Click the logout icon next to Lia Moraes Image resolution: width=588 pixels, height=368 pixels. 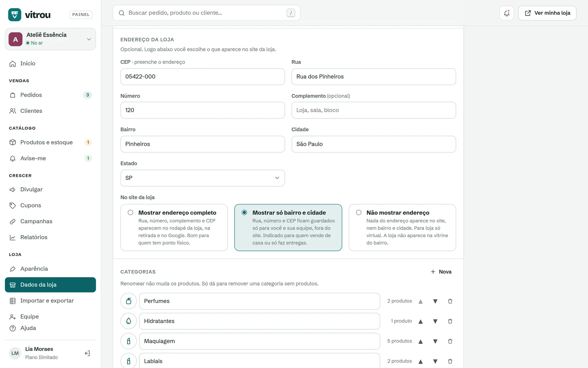tap(87, 353)
